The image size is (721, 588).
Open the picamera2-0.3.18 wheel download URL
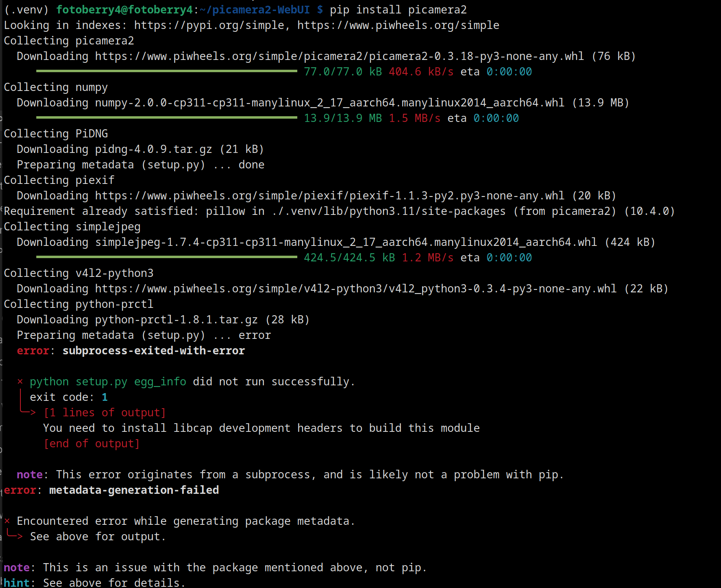[x=340, y=56]
